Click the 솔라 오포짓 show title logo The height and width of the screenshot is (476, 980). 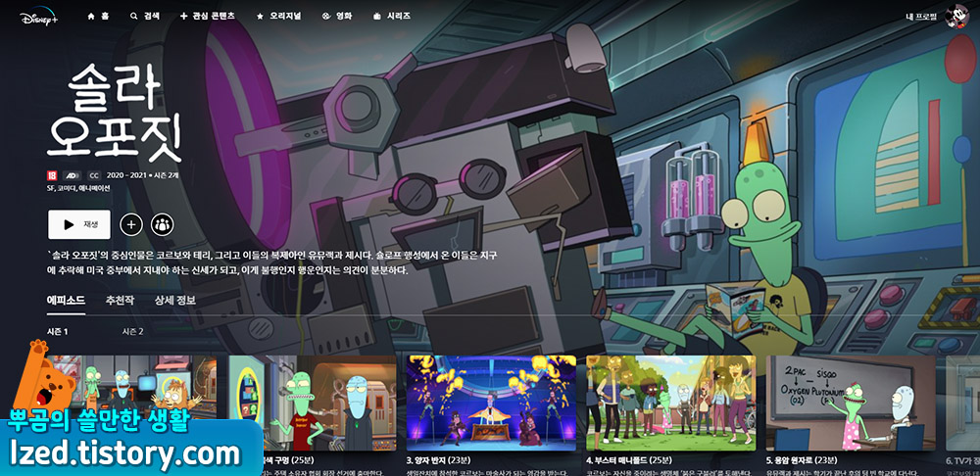[x=115, y=113]
